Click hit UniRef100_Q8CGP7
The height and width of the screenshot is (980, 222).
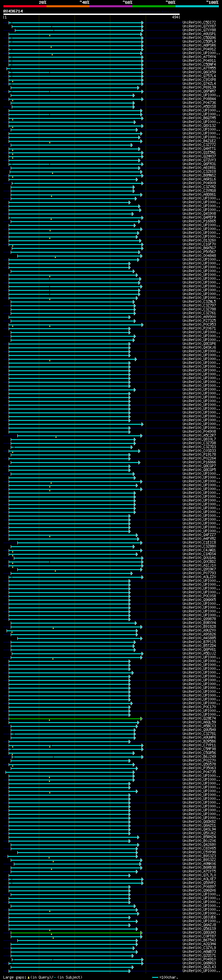[x=199, y=465]
